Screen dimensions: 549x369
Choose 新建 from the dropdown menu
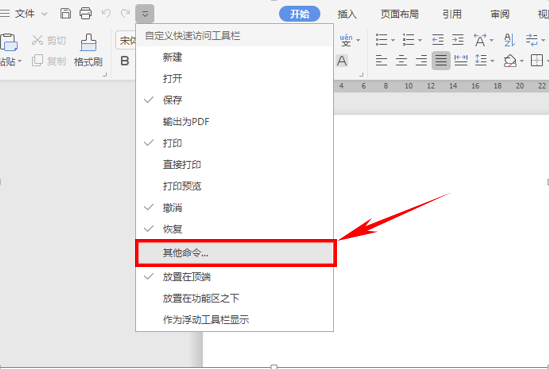[x=234, y=57]
